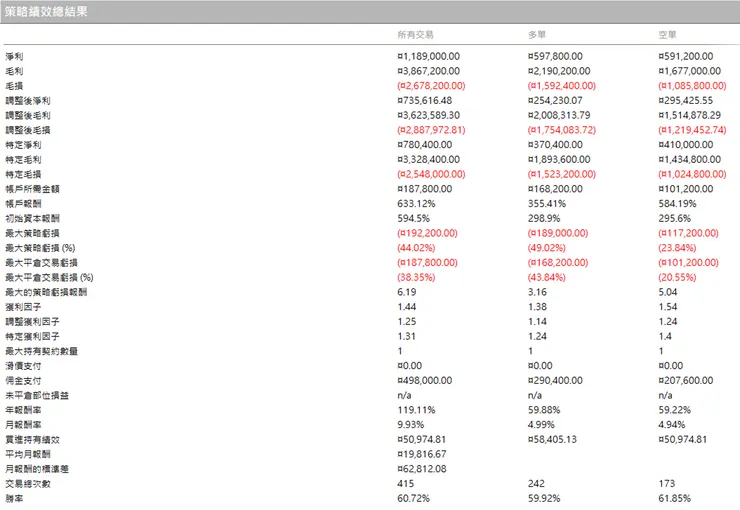The height and width of the screenshot is (510, 740).
Task: Click adjusted gross loss (¤2,887,972.81)
Action: (x=431, y=130)
